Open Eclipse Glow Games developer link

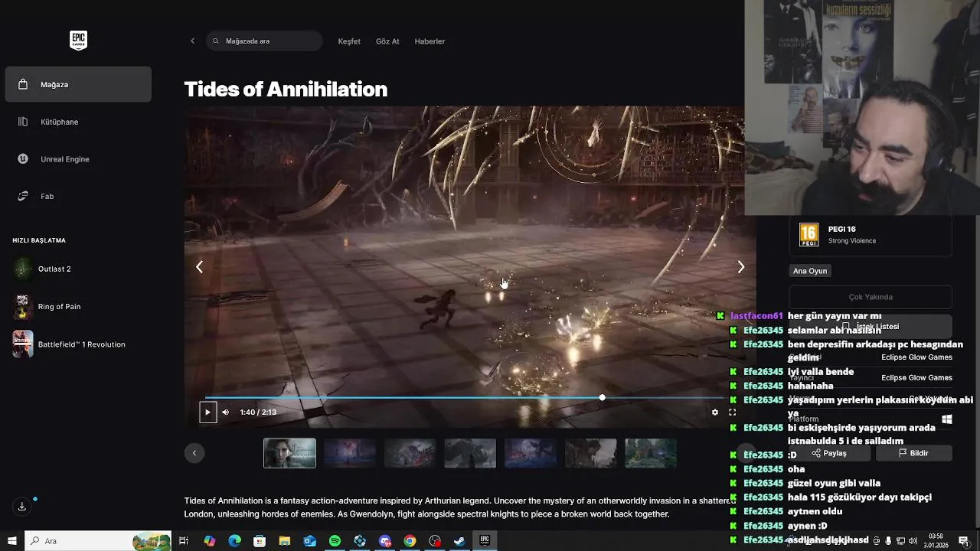916,357
